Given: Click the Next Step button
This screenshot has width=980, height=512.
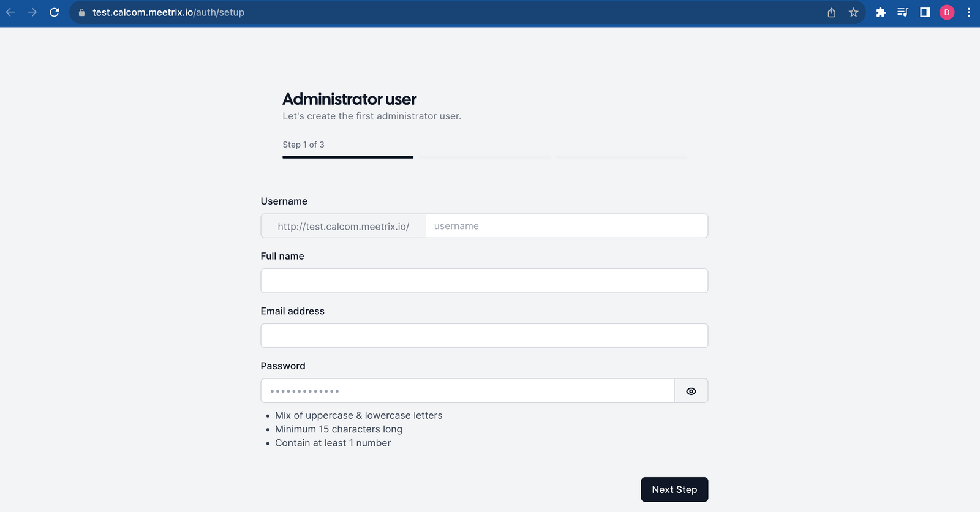Looking at the screenshot, I should [x=674, y=489].
